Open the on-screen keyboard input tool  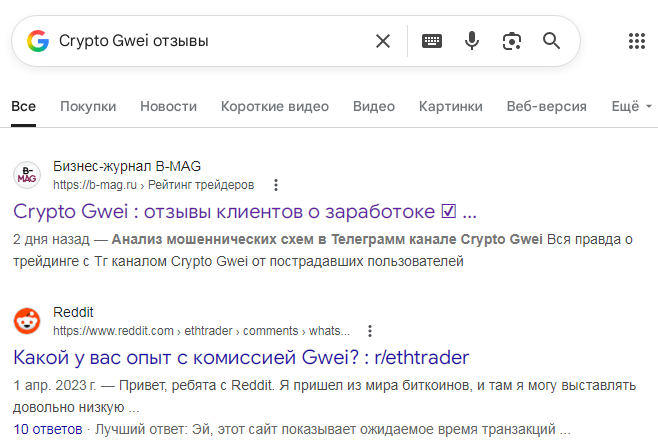tap(431, 41)
